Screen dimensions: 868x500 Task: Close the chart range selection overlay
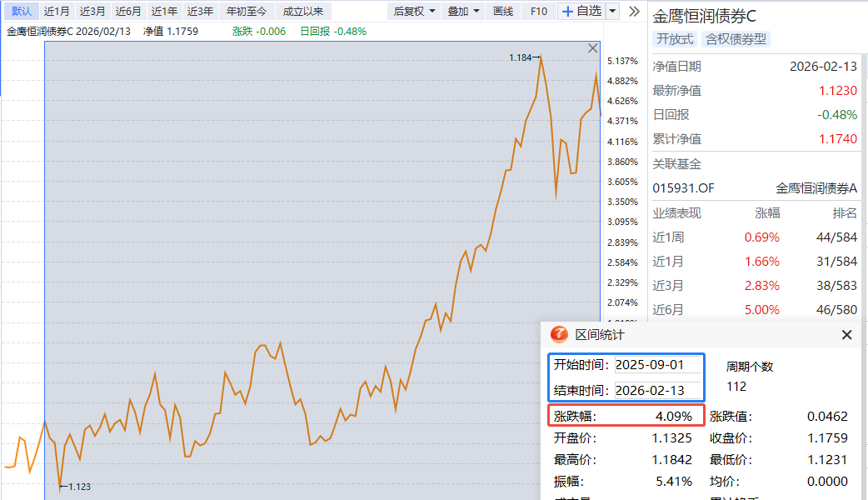click(x=593, y=49)
